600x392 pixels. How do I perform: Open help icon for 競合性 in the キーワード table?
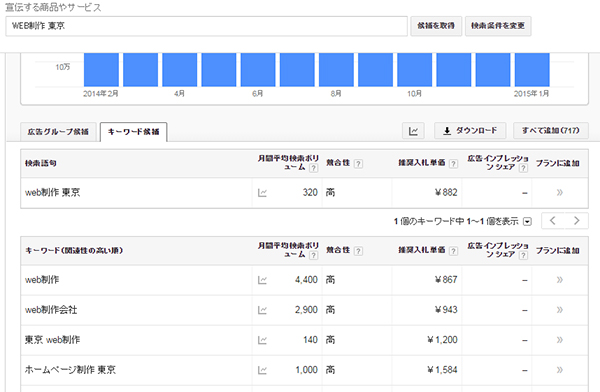coord(358,251)
